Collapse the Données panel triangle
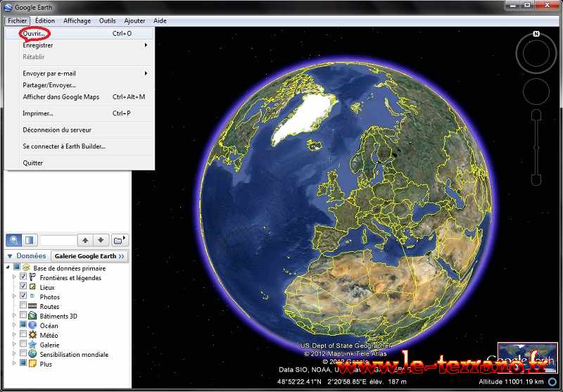The width and height of the screenshot is (563, 392). click(9, 256)
